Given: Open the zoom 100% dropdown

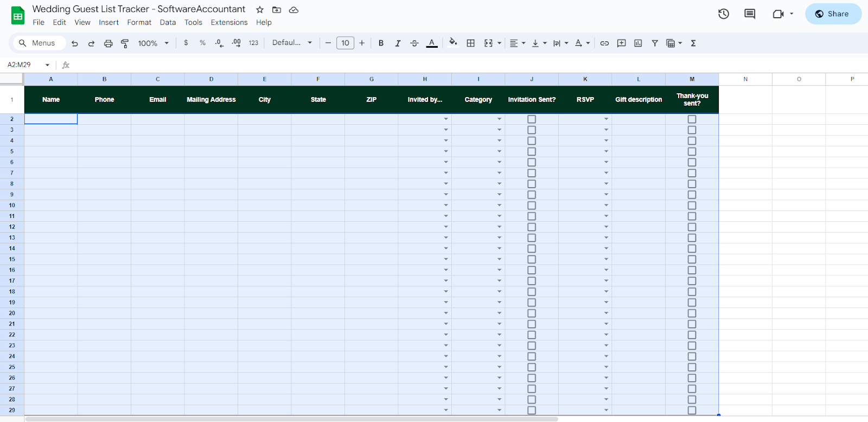Looking at the screenshot, I should [154, 43].
